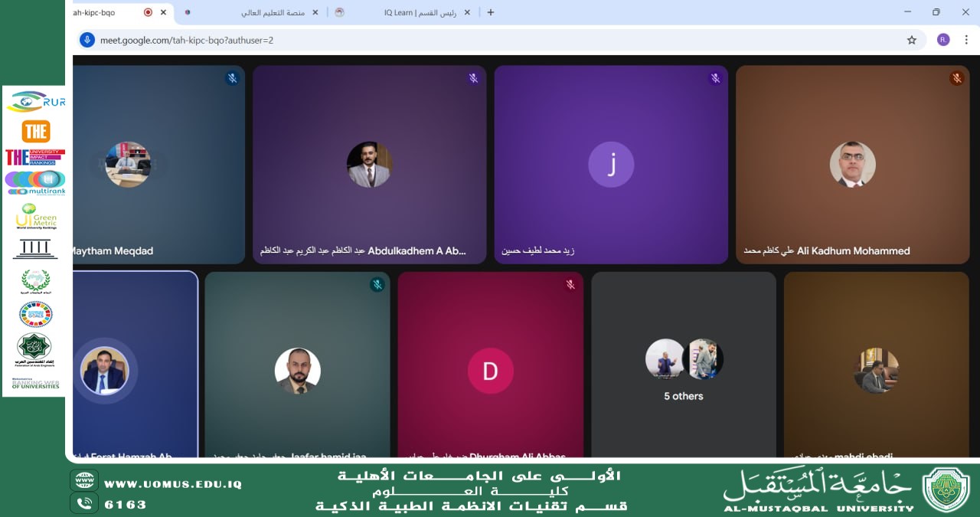Viewport: 980px width, 517px height.
Task: Close the منصة التعليم العالي tab
Action: [315, 12]
